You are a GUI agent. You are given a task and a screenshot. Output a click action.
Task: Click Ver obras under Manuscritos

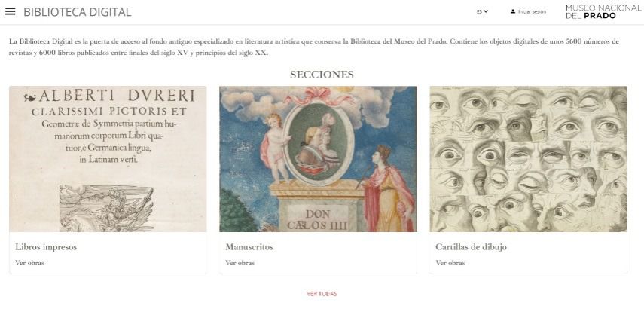(240, 263)
